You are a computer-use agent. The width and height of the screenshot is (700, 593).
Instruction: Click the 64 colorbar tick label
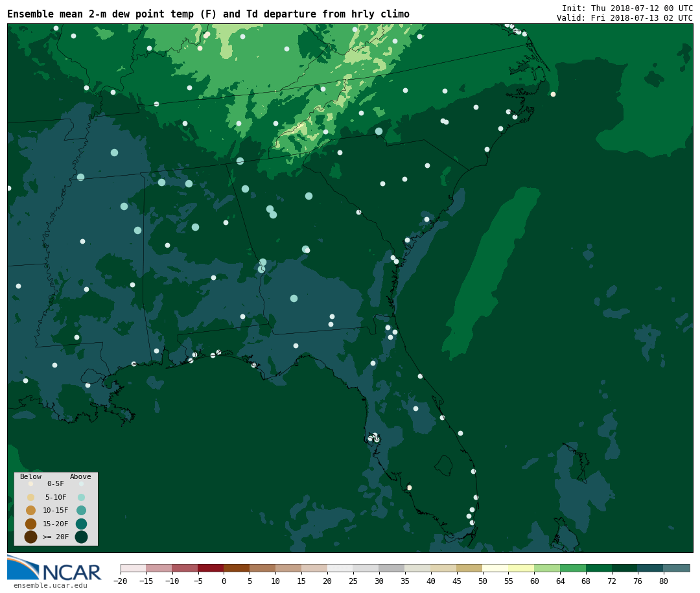tap(560, 581)
